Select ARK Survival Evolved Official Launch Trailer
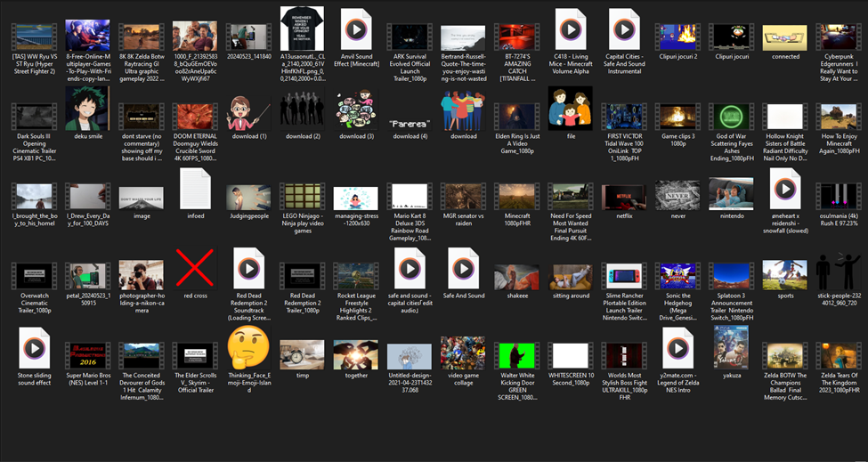 410,37
